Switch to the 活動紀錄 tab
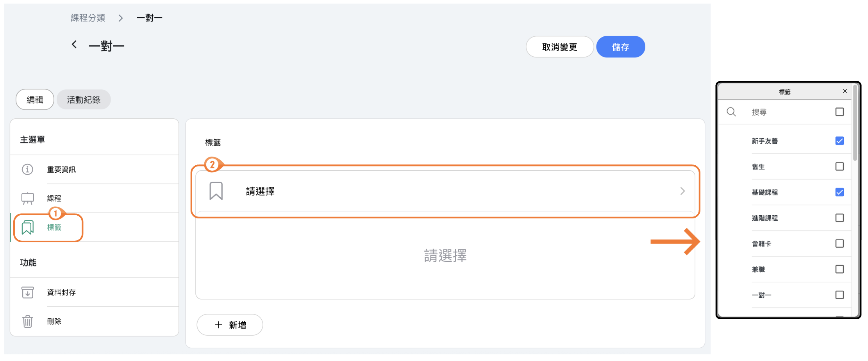868x361 pixels. (x=84, y=100)
